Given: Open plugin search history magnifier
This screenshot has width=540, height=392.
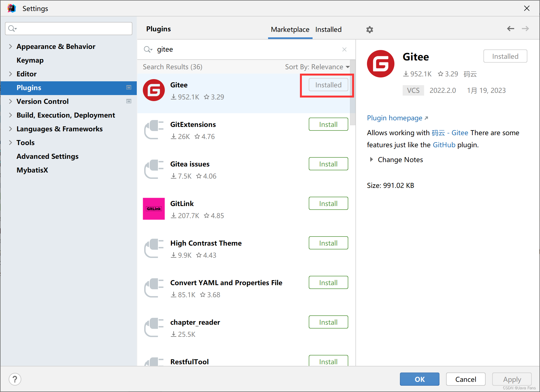Looking at the screenshot, I should [148, 49].
